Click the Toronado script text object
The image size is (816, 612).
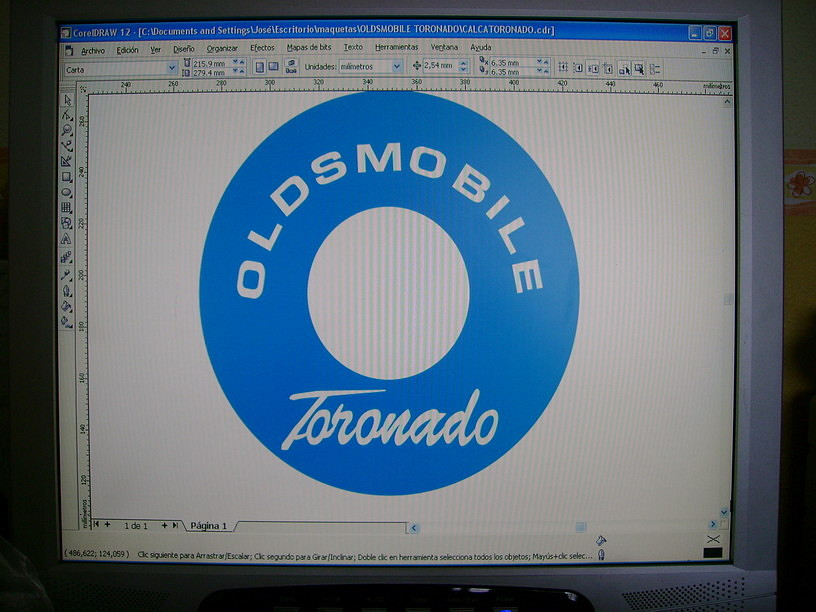(x=389, y=419)
